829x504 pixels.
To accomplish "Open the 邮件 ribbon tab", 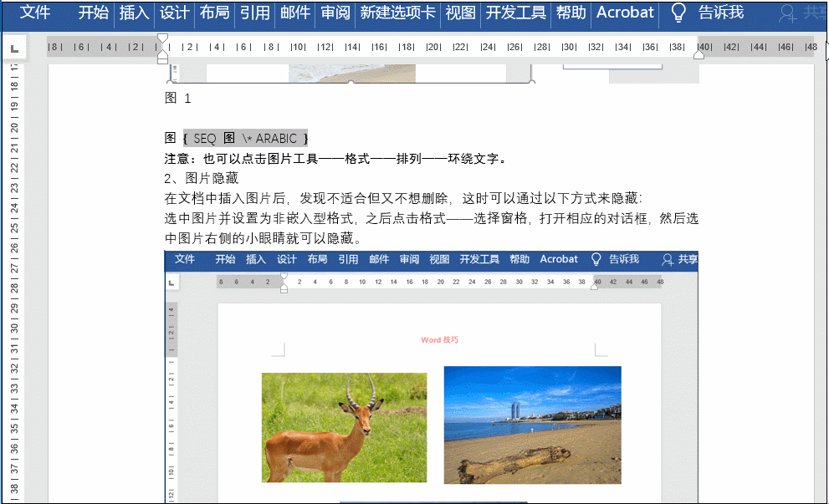I will pos(294,13).
